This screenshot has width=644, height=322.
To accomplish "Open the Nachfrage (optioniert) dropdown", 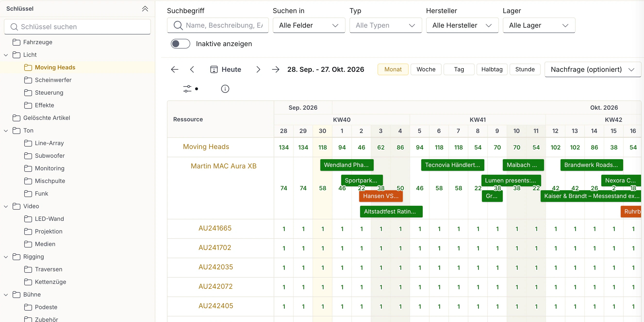I will click(593, 69).
